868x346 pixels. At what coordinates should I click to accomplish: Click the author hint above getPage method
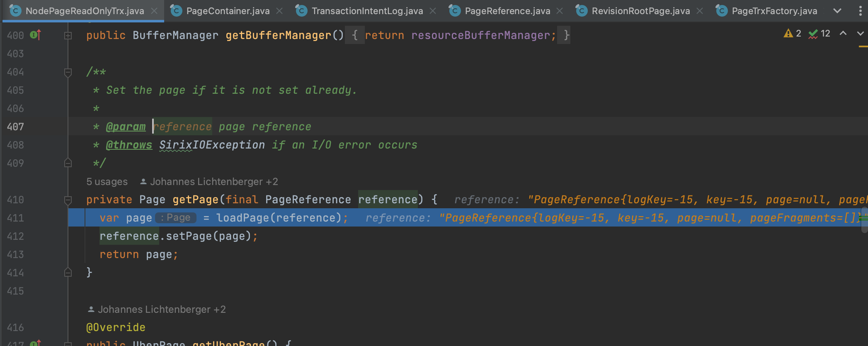click(x=209, y=182)
